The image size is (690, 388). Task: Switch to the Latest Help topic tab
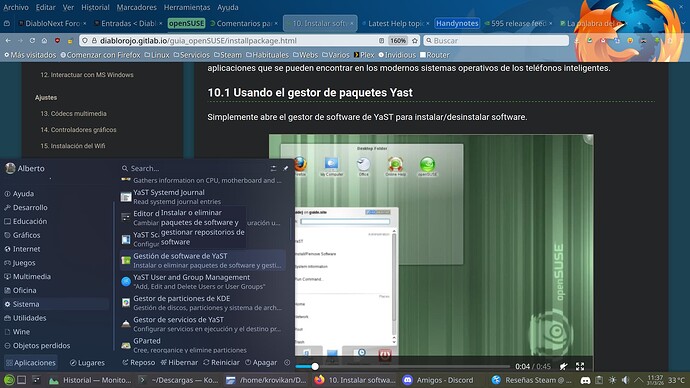[x=395, y=23]
